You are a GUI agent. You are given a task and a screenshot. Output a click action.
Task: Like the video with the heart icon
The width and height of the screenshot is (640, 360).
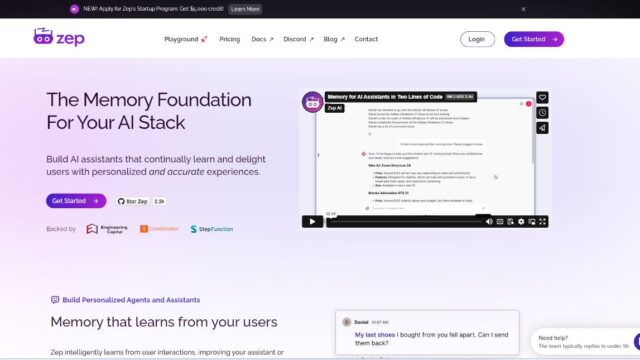(x=542, y=98)
